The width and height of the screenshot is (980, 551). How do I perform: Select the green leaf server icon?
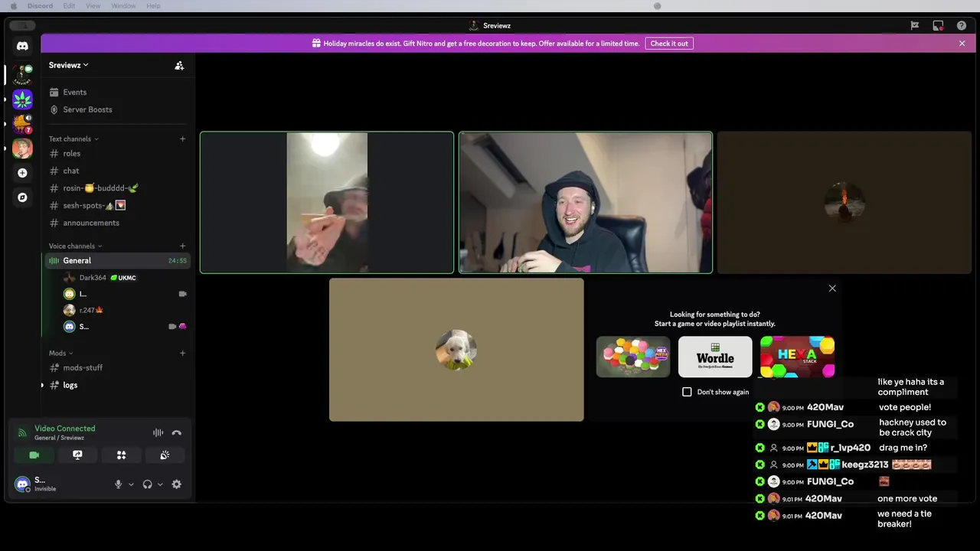tap(22, 99)
